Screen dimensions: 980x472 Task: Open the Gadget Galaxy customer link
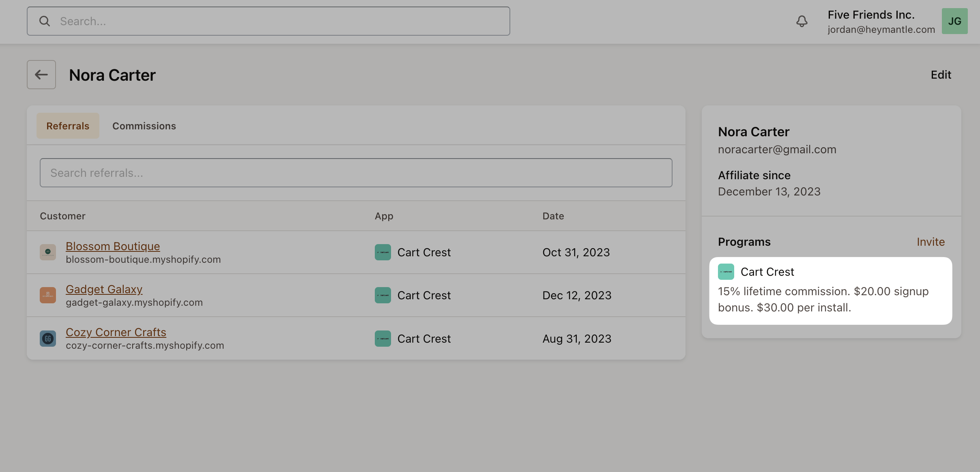point(104,289)
